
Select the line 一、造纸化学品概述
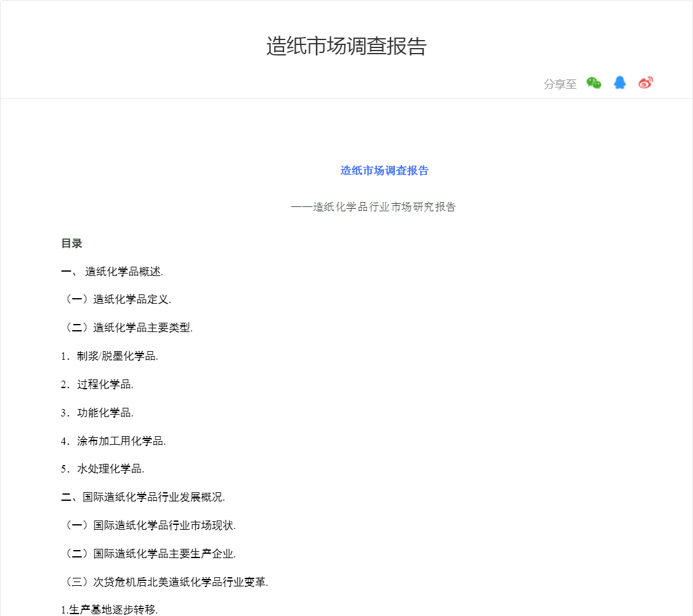click(112, 272)
